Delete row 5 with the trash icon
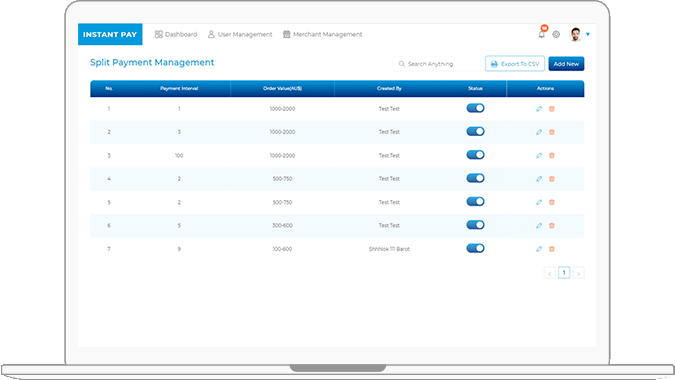 pyautogui.click(x=552, y=202)
